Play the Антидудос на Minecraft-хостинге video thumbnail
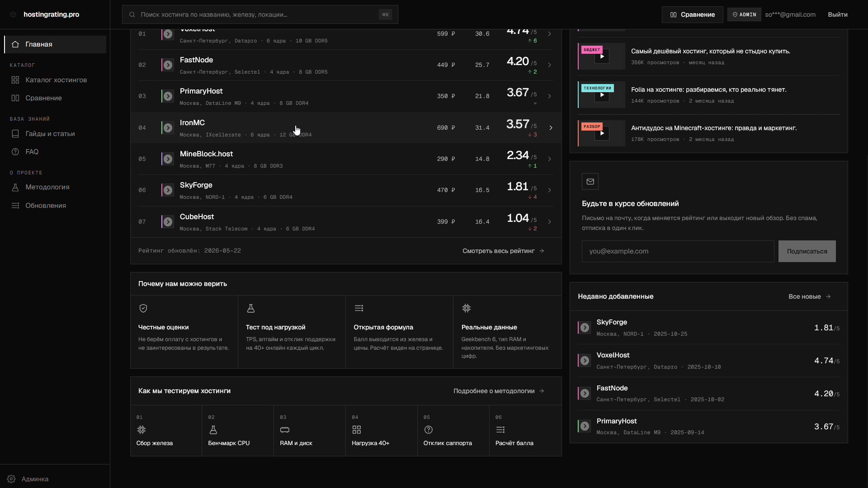Screen dimensions: 868x488 click(x=602, y=133)
